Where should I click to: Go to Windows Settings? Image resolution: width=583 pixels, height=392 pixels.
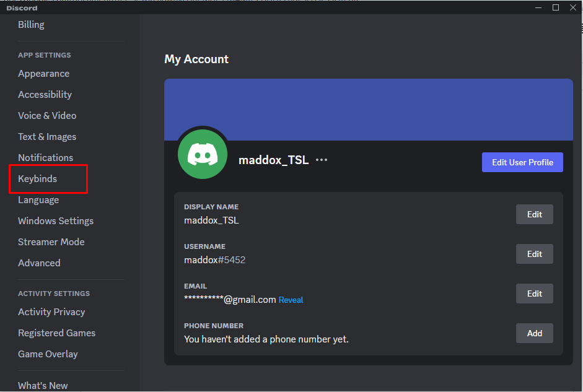pos(56,220)
